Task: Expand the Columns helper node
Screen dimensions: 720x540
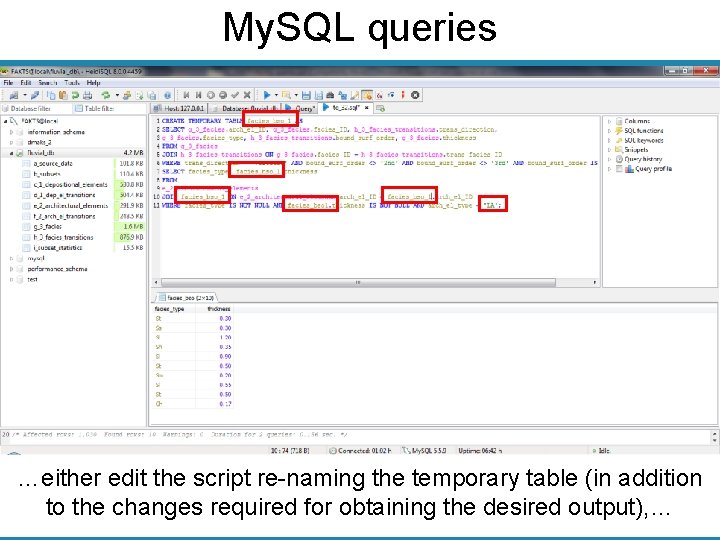Action: 609,121
